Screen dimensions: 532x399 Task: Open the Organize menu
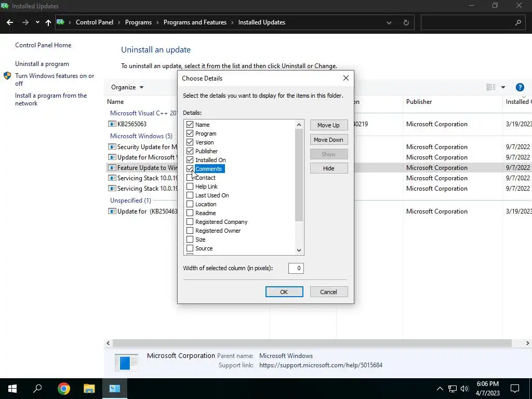(x=127, y=87)
